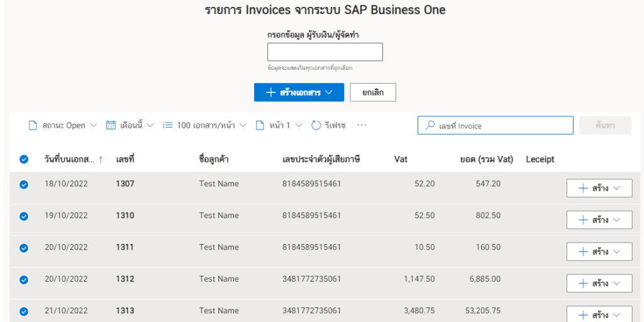Viewport: 644px width, 322px height.
Task: Click Vat value 10.50
Action: [x=425, y=247]
